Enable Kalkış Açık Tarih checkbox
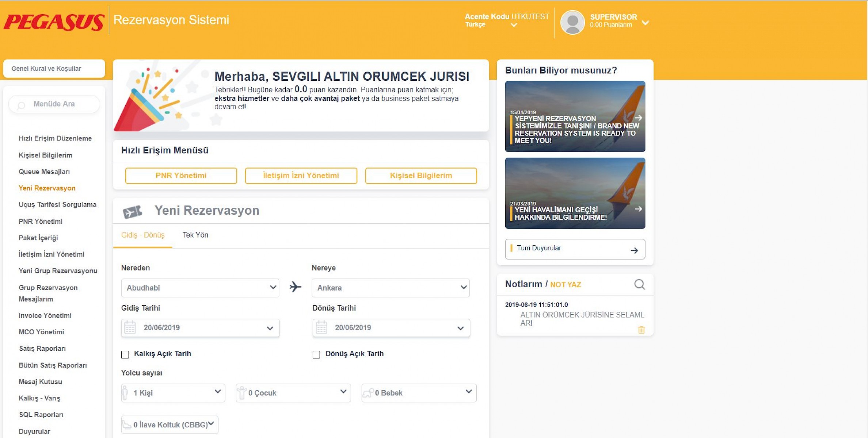The image size is (868, 438). (125, 354)
